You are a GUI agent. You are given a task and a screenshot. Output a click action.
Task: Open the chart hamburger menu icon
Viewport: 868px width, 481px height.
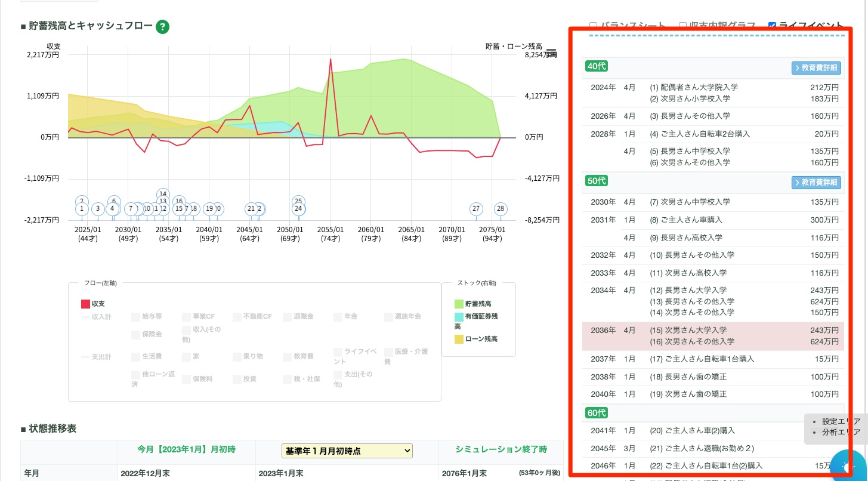click(x=551, y=53)
